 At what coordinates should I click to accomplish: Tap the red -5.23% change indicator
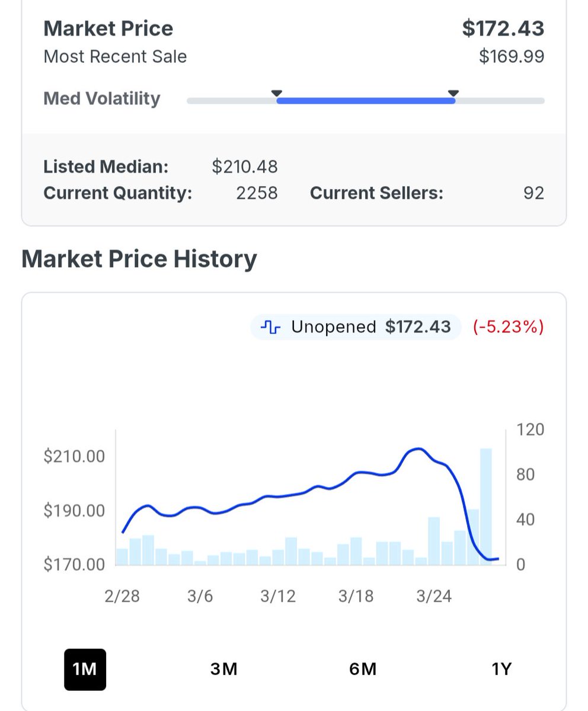[508, 327]
